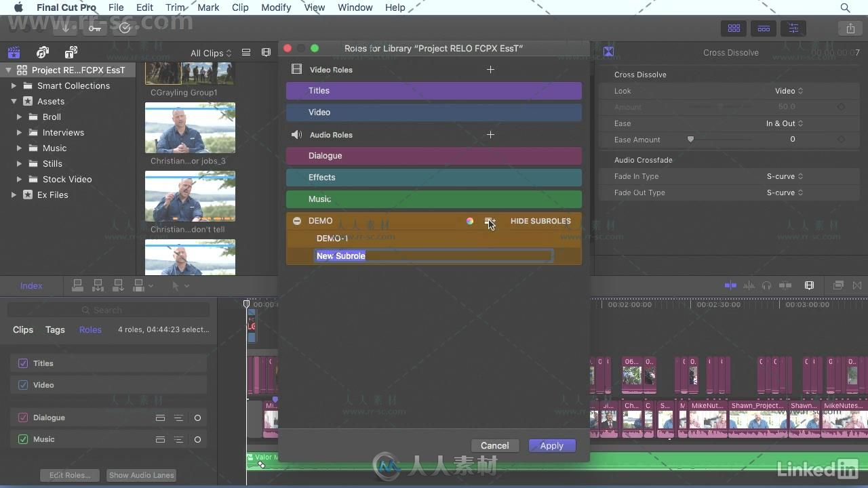Viewport: 868px width, 488px height.
Task: Open Fade Out Type S-curve dropdown
Action: tap(785, 192)
